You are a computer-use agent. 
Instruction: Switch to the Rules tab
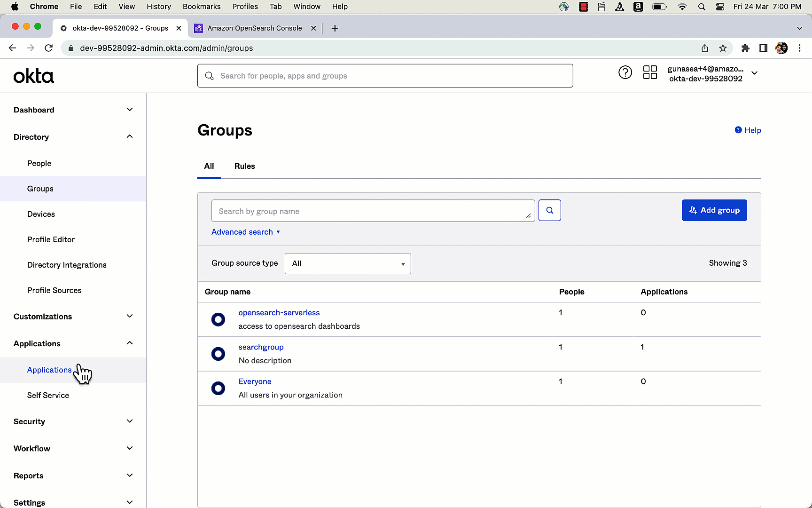[x=244, y=166]
